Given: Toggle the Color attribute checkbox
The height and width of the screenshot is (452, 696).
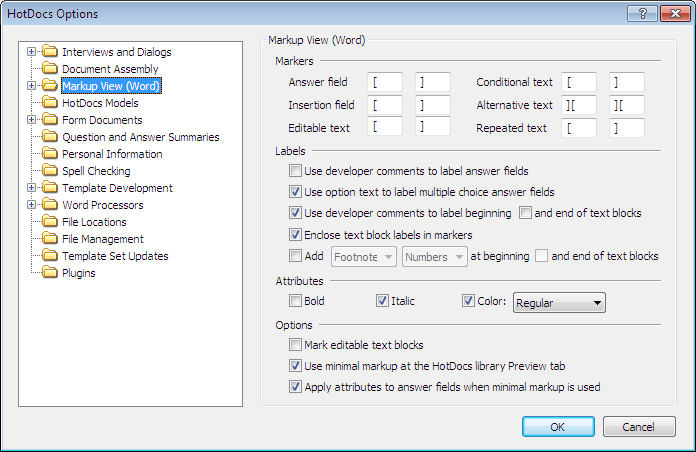Looking at the screenshot, I should (x=468, y=301).
